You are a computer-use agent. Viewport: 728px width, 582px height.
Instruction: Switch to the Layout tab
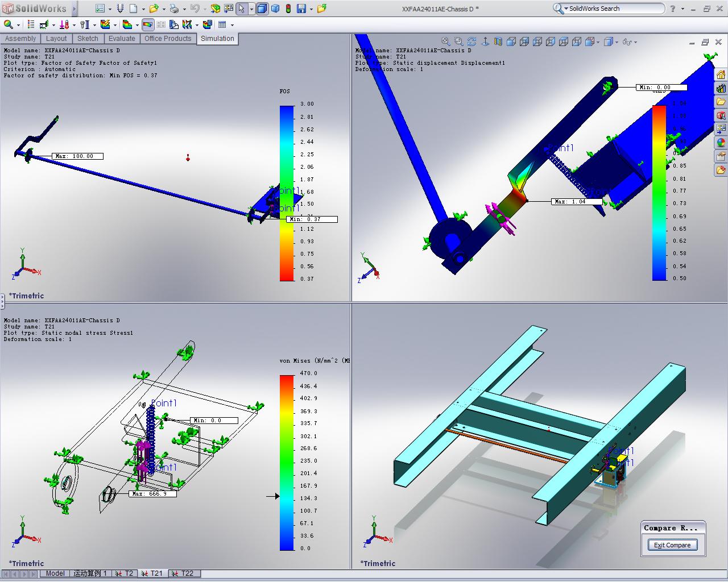[x=56, y=39]
